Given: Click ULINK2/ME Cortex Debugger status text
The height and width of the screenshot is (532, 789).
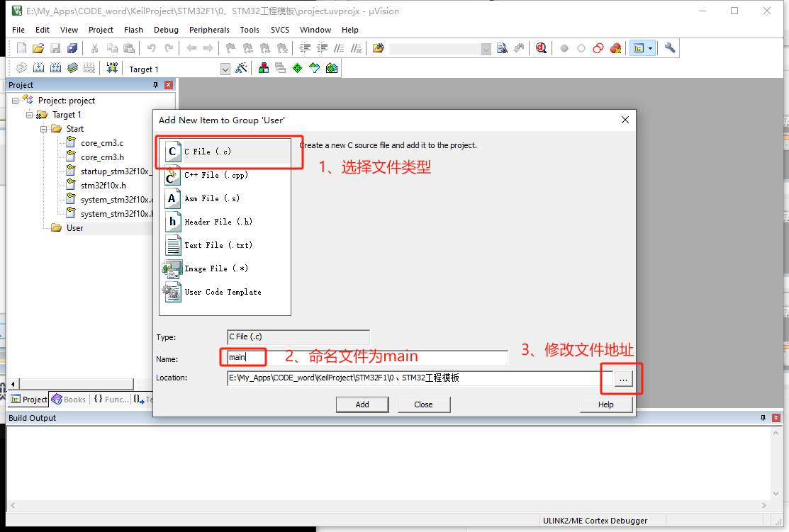Looking at the screenshot, I should (x=595, y=521).
